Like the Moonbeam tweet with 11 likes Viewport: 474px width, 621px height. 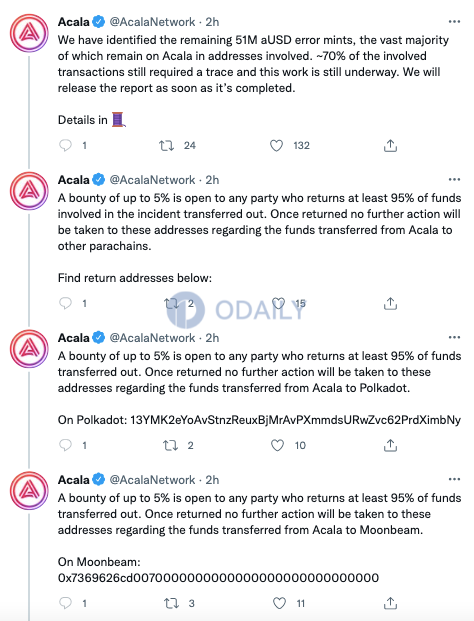click(x=280, y=603)
